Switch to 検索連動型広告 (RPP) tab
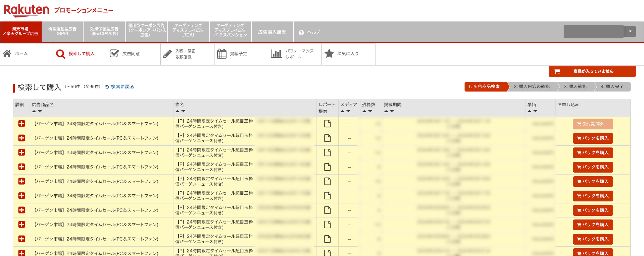This screenshot has width=644, height=256. tap(62, 32)
